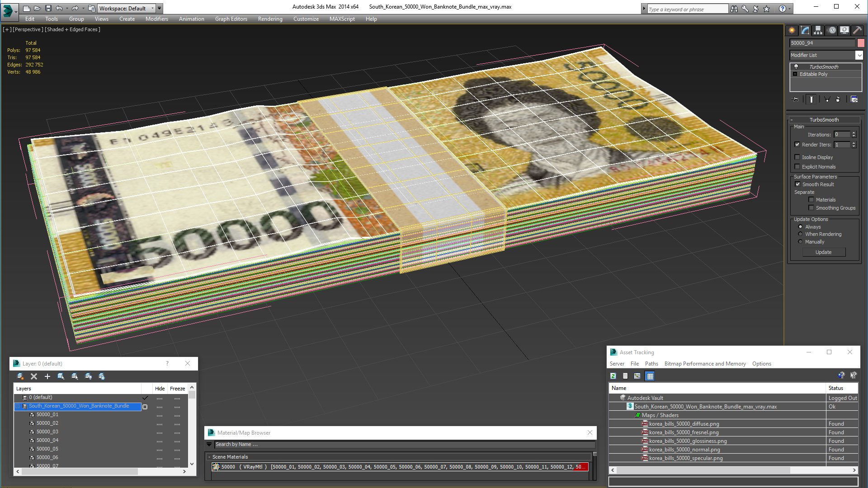The height and width of the screenshot is (488, 868).
Task: Expand Editable Poly plus in modifier stack
Action: tap(795, 74)
